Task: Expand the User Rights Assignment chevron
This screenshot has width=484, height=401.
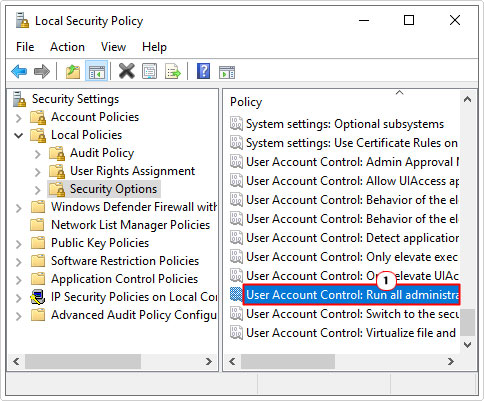Action: (x=38, y=172)
